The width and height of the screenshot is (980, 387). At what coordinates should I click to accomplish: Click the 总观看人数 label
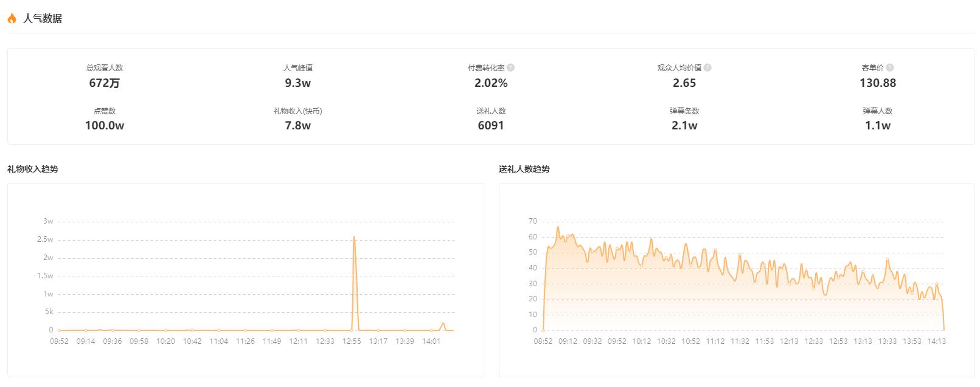(105, 68)
